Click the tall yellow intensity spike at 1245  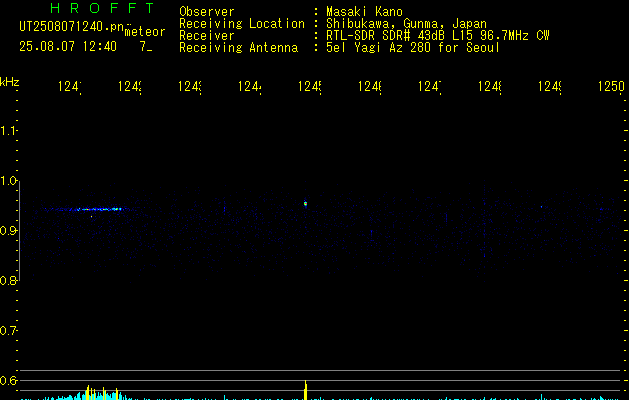pyautogui.click(x=306, y=390)
